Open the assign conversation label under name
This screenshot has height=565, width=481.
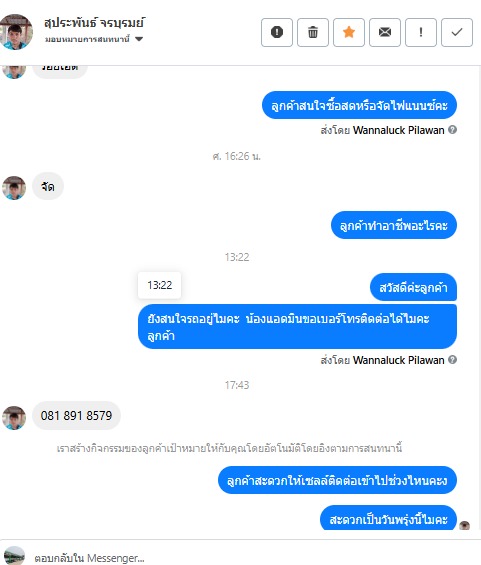[x=87, y=39]
